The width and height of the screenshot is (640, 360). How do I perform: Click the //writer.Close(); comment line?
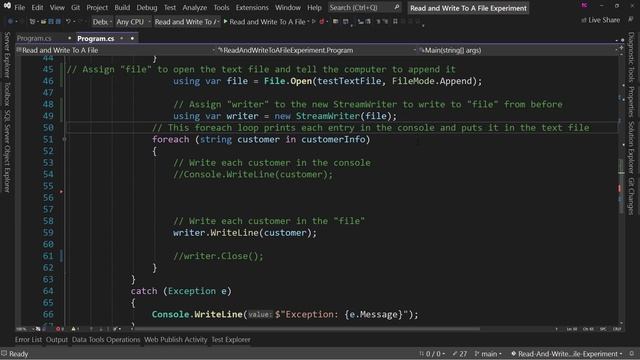coord(218,256)
